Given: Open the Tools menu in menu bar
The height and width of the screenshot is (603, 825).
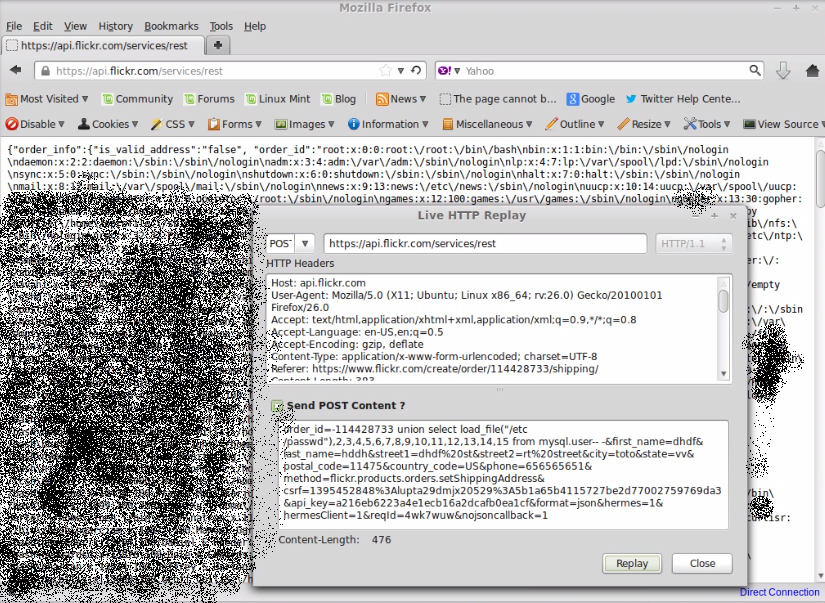Looking at the screenshot, I should click(x=221, y=26).
